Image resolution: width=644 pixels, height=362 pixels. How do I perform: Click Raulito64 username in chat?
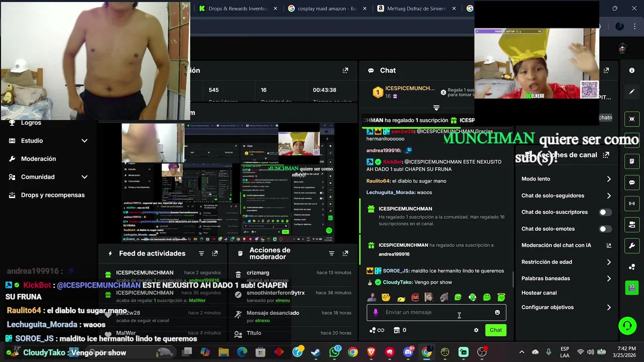click(x=378, y=181)
